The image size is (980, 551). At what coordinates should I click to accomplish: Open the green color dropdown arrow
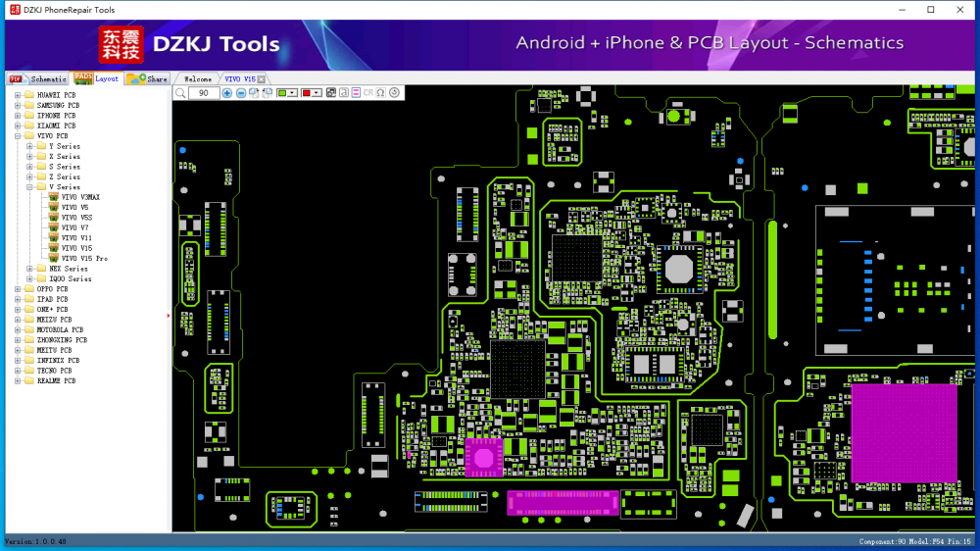tap(292, 93)
